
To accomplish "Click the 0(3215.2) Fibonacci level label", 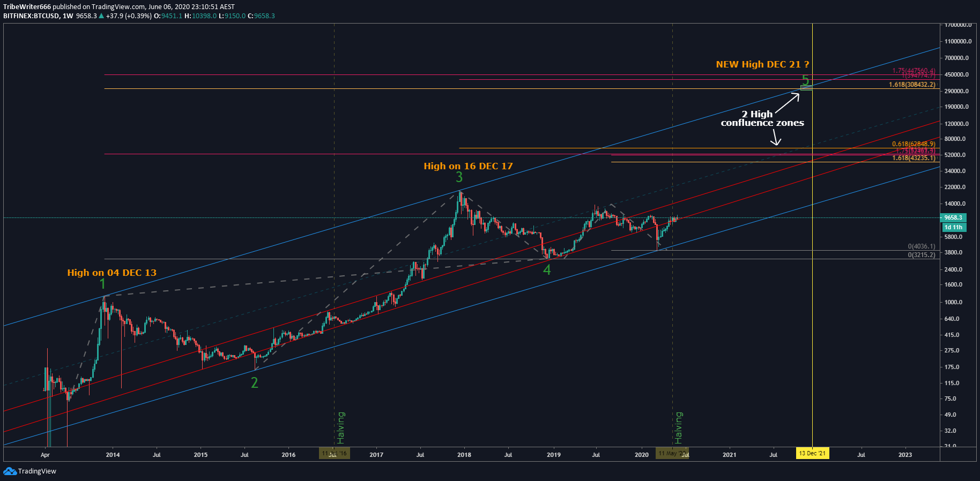I will click(x=922, y=255).
